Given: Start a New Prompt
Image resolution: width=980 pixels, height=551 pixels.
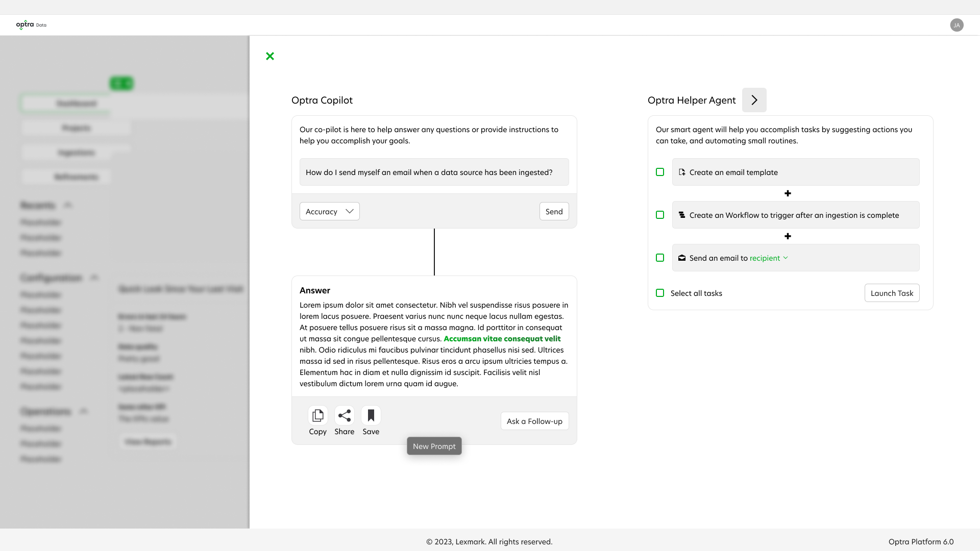Looking at the screenshot, I should (x=434, y=446).
